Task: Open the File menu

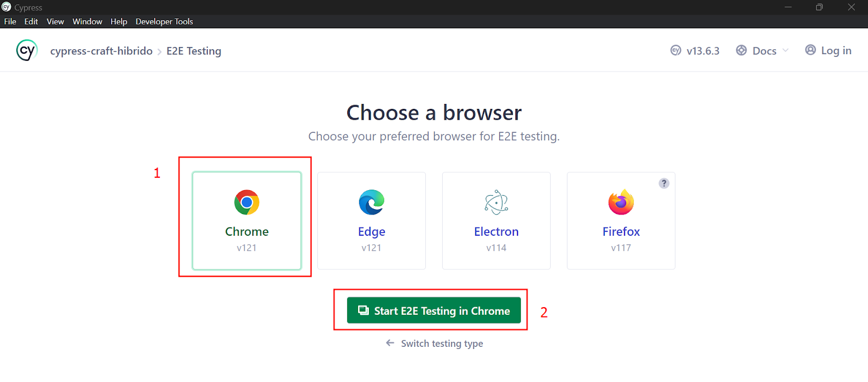Action: [x=10, y=22]
